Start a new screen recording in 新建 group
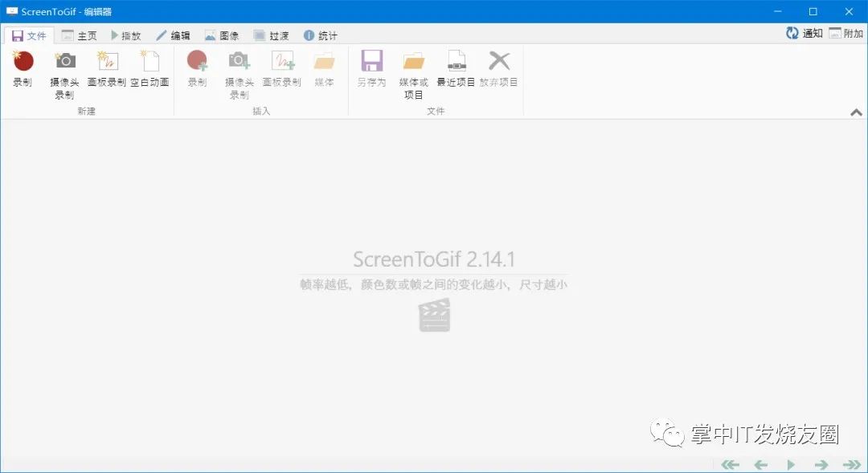This screenshot has width=868, height=473. pyautogui.click(x=23, y=69)
